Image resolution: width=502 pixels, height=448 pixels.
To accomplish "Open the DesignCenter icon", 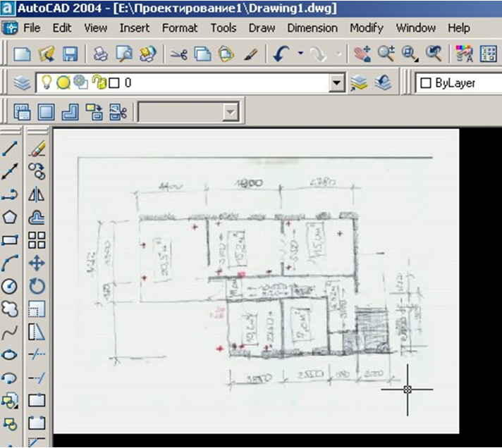I will 488,54.
